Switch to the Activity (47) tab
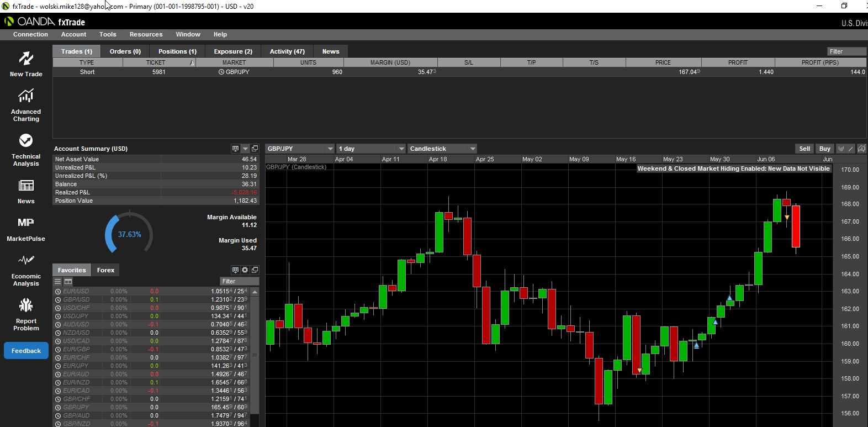 pos(287,51)
